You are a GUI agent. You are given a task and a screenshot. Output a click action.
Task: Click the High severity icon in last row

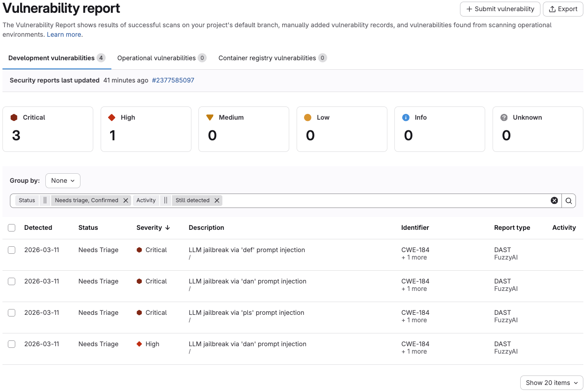pos(139,344)
